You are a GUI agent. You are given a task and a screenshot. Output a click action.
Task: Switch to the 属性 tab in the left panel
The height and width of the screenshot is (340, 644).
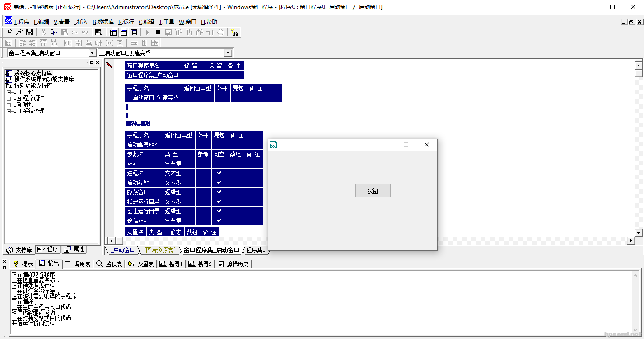tap(74, 249)
